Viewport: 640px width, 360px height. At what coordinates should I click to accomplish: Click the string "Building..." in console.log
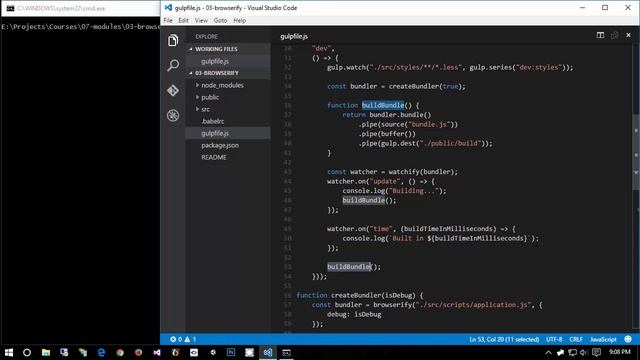413,191
